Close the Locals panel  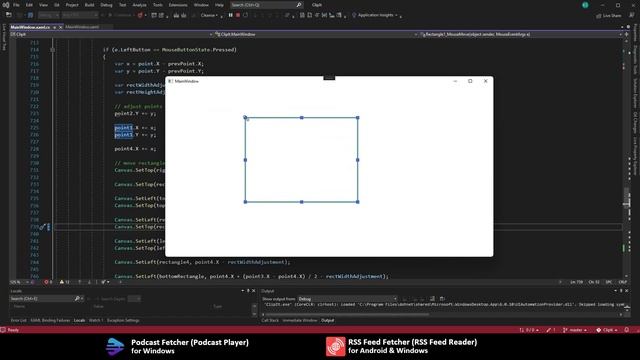pos(254,291)
